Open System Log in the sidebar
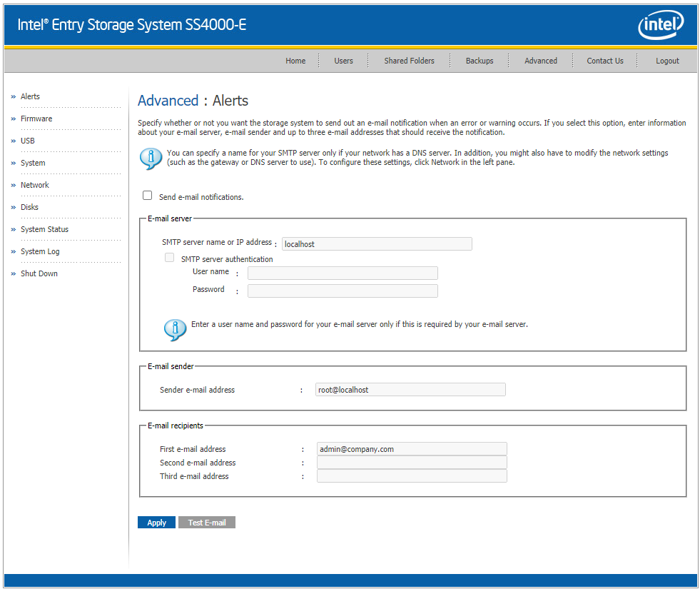The height and width of the screenshot is (589, 700). [40, 251]
